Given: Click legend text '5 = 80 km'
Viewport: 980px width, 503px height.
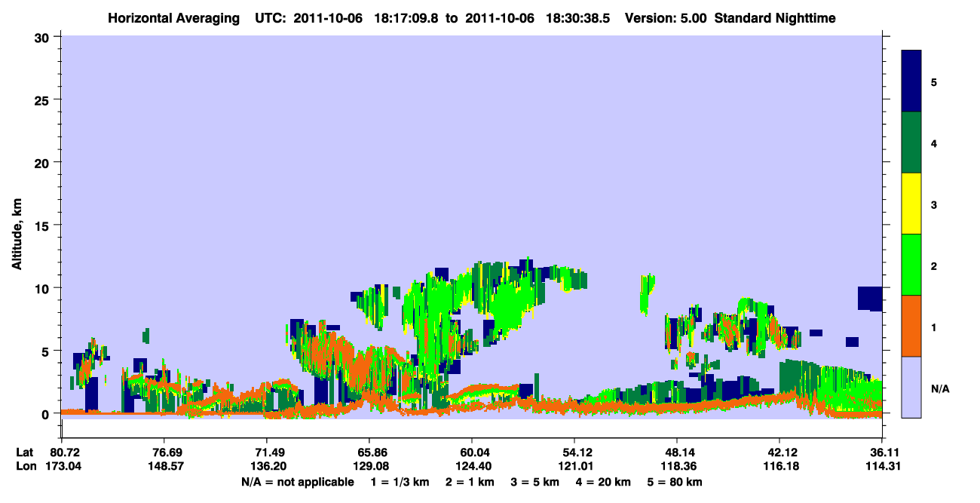Looking at the screenshot, I should [674, 482].
